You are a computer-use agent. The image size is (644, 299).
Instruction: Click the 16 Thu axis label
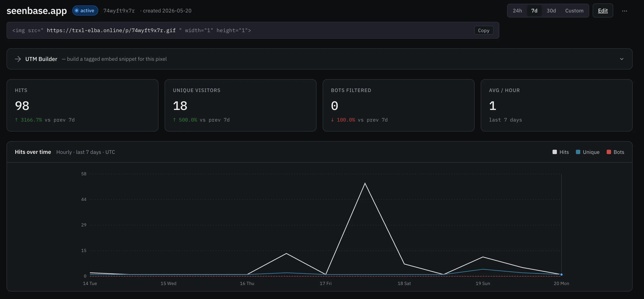point(247,283)
